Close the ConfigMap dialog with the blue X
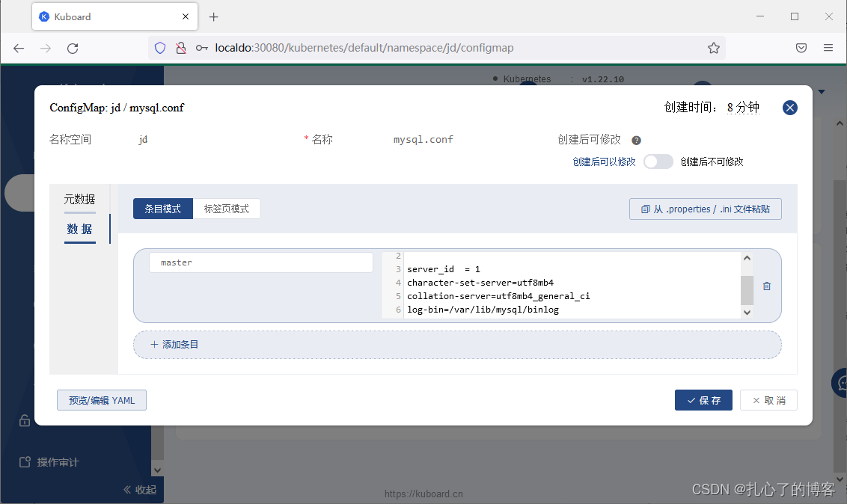This screenshot has width=847, height=504. [789, 108]
